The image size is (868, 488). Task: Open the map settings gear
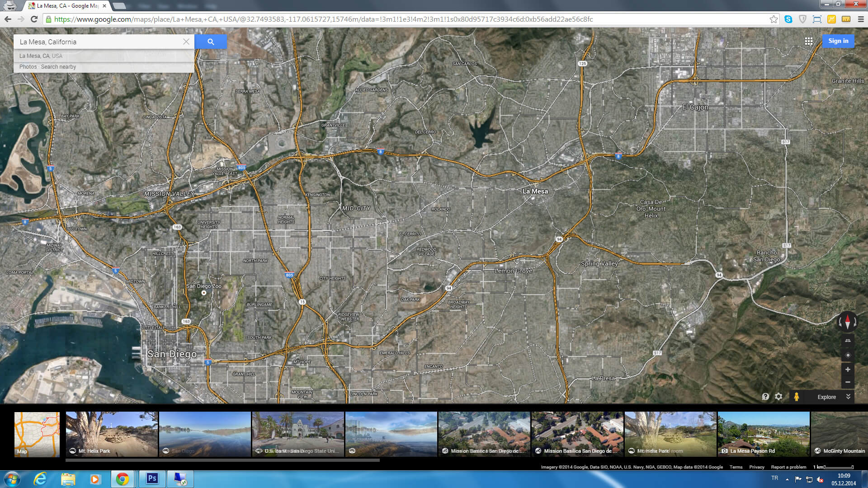(x=778, y=396)
